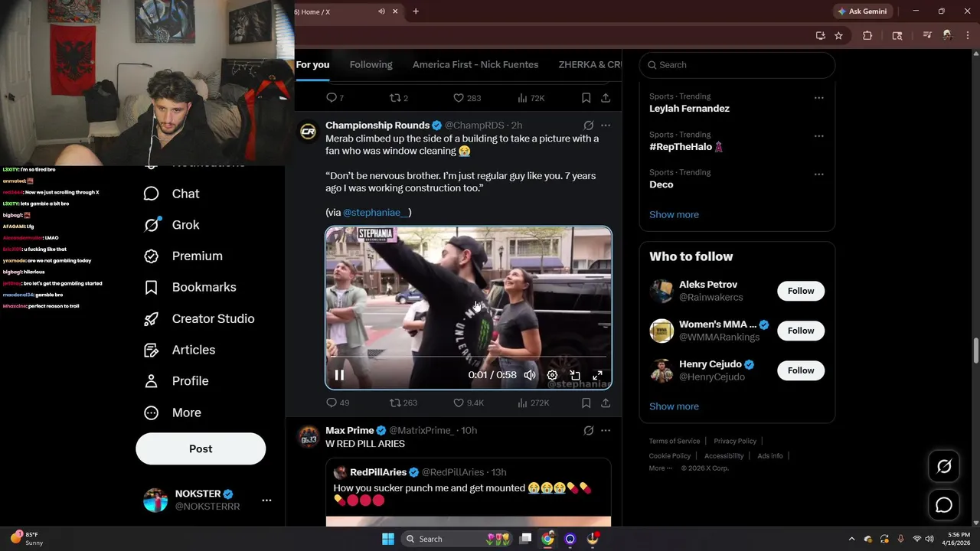Select the For you tab
The height and width of the screenshot is (551, 980).
pos(312,65)
